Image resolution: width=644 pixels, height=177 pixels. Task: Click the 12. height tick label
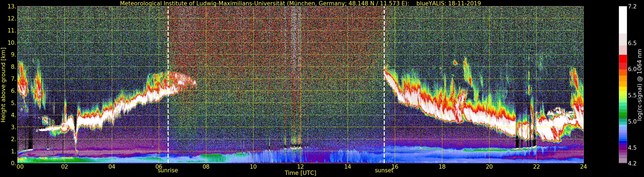tap(12, 18)
